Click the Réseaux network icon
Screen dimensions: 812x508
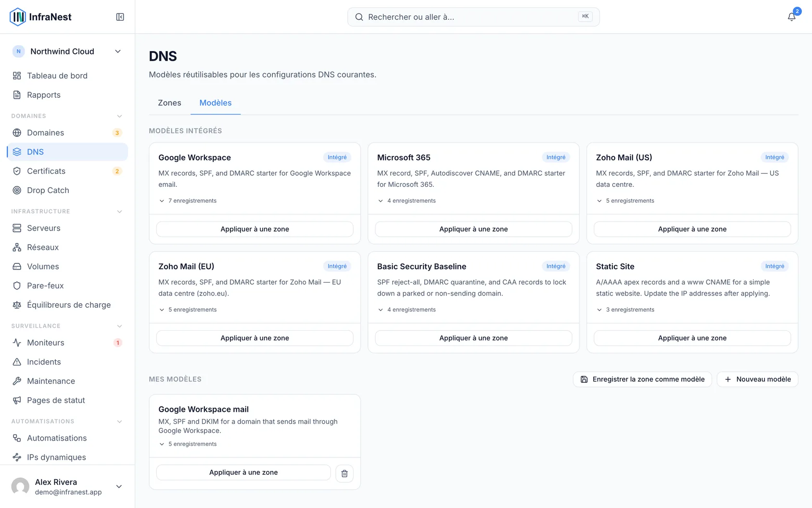(x=17, y=247)
